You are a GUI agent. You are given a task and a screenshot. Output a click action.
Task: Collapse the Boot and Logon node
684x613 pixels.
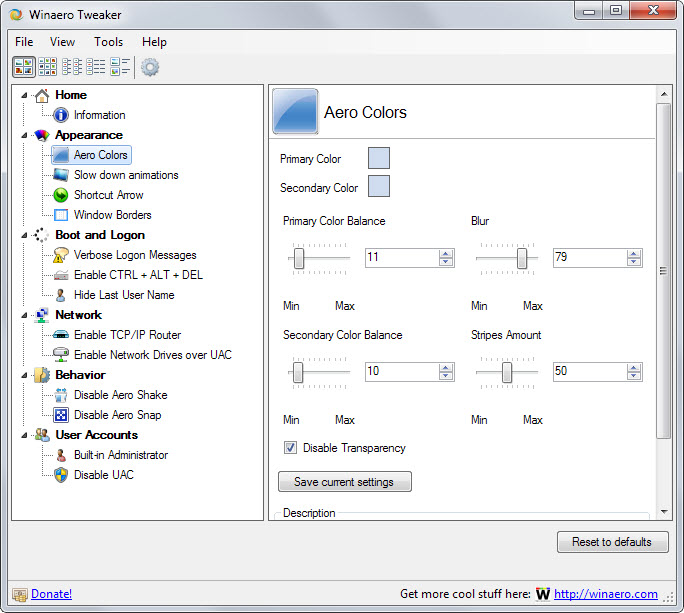click(x=24, y=235)
